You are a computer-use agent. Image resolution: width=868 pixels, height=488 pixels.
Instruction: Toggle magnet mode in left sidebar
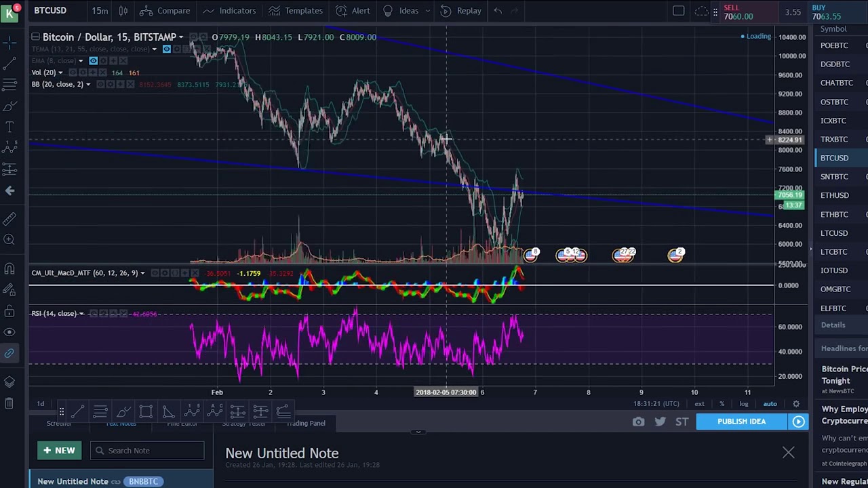click(9, 269)
